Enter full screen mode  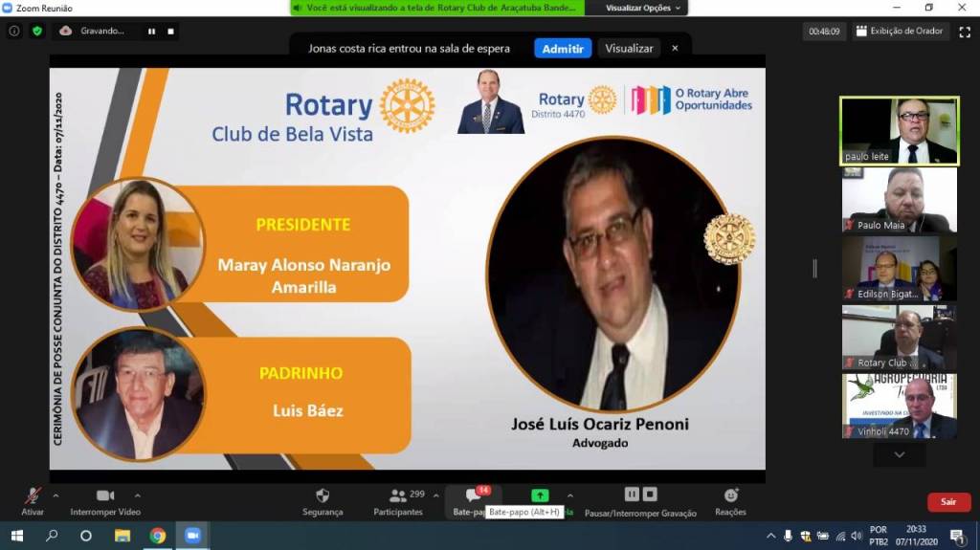[962, 31]
